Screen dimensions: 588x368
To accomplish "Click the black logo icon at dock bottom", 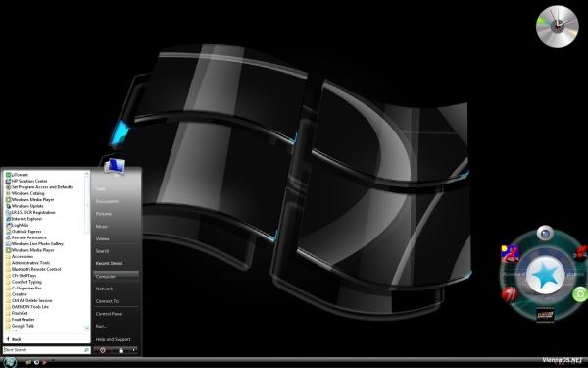I will click(x=545, y=315).
